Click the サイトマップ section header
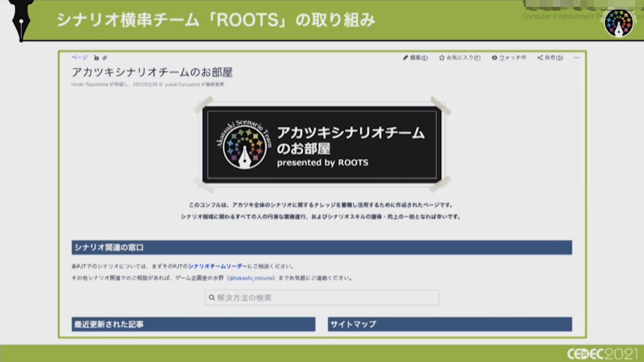 tap(450, 324)
